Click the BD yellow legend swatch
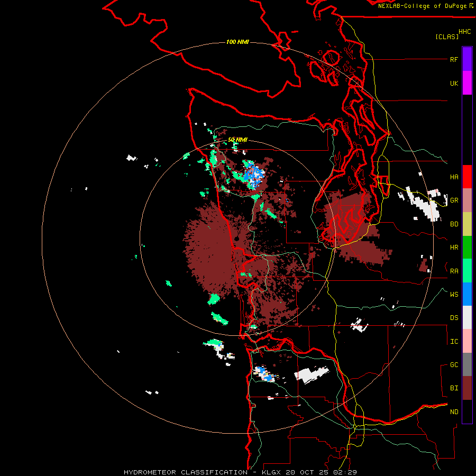This screenshot has height=476, width=476. click(x=467, y=224)
